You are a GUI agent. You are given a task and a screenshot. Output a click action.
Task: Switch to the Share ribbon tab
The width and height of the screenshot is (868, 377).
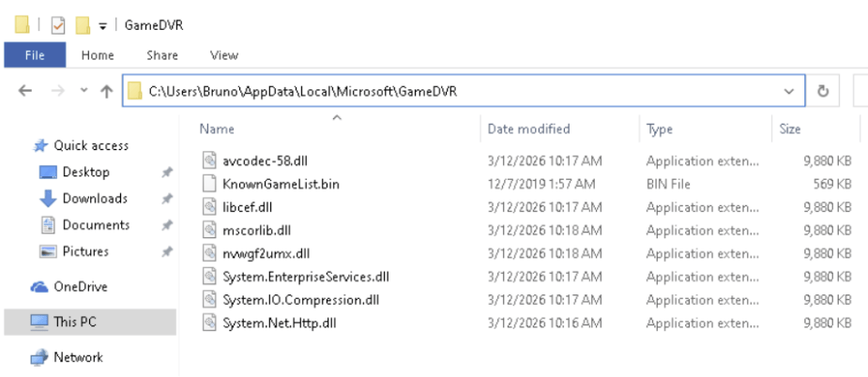(x=162, y=55)
